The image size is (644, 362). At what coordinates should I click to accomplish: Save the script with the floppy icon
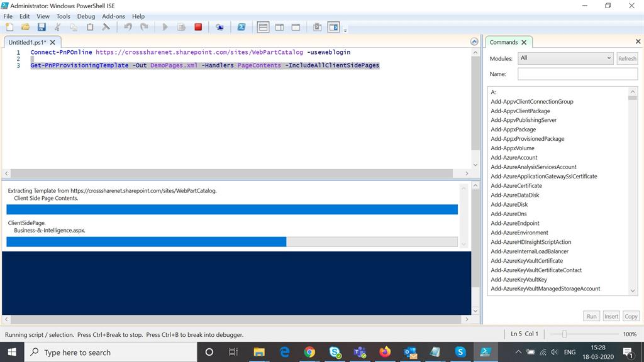[x=42, y=27]
